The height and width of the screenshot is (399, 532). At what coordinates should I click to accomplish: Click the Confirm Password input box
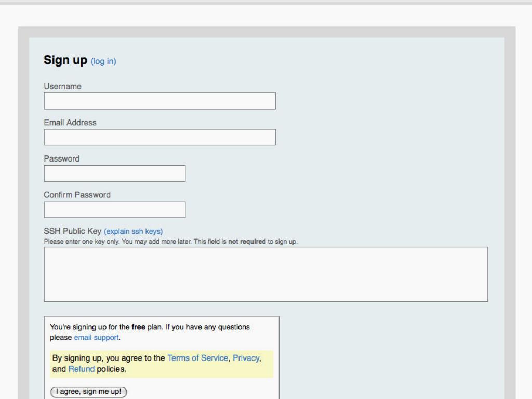tap(114, 210)
